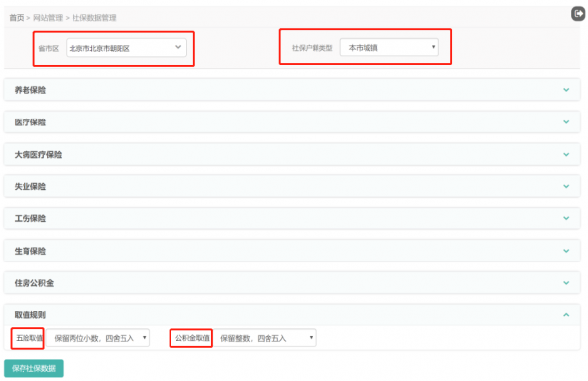Collapse the 取值规则 section chevron
This screenshot has height=381, width=588.
coord(566,315)
